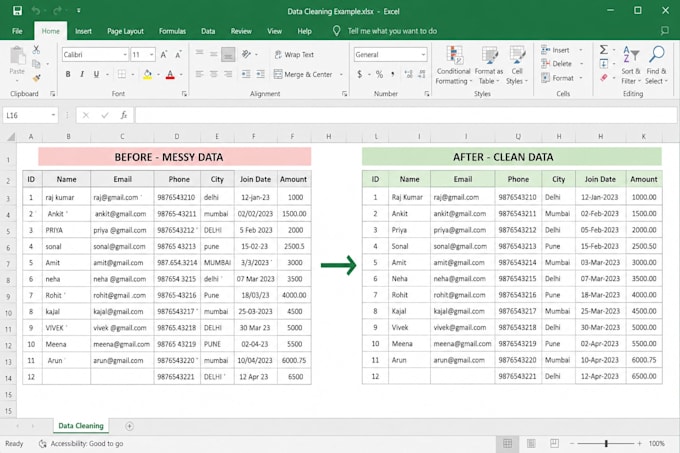Screen dimensions: 680x453
Task: Open Conditional Formatting menu
Action: (453, 65)
